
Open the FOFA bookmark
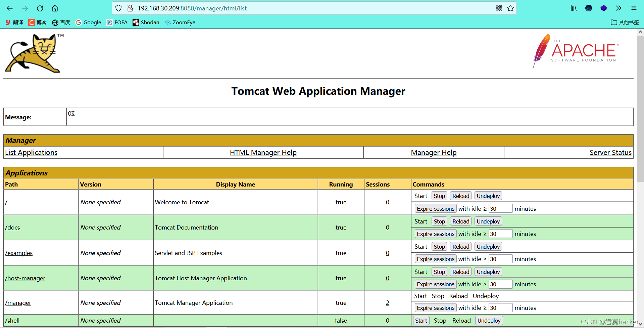coord(117,22)
